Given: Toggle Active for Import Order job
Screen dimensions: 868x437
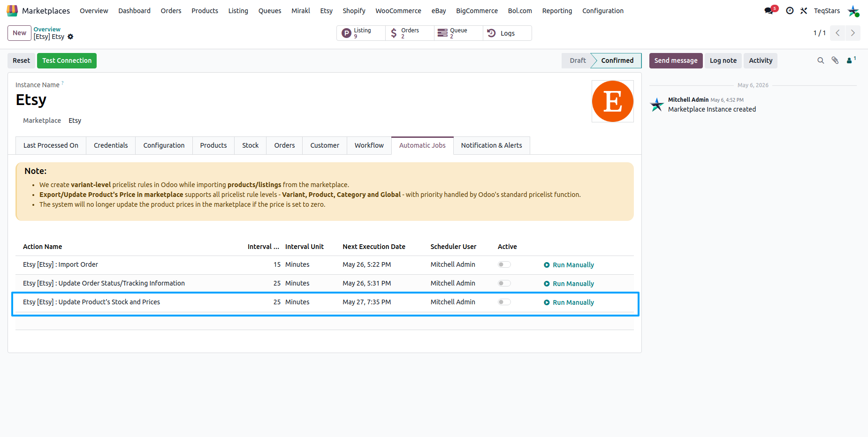Looking at the screenshot, I should point(504,264).
